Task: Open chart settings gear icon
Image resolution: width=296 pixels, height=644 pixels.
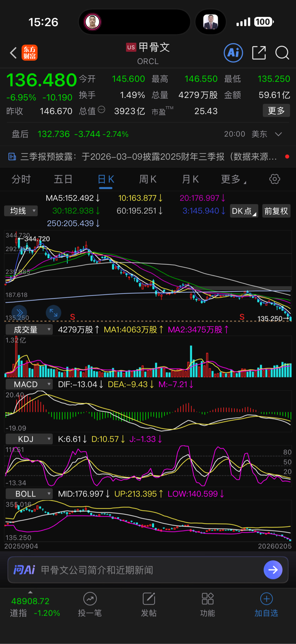Action: pyautogui.click(x=274, y=179)
